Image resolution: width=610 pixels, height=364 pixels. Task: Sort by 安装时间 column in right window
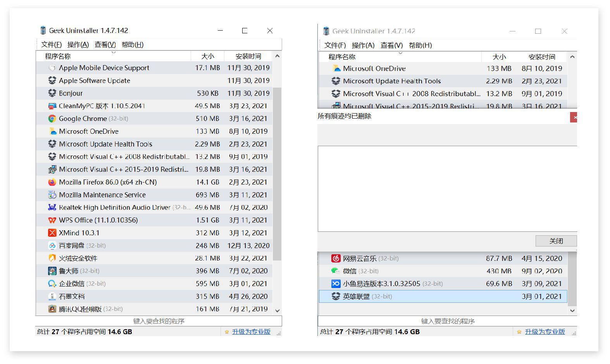coord(542,57)
